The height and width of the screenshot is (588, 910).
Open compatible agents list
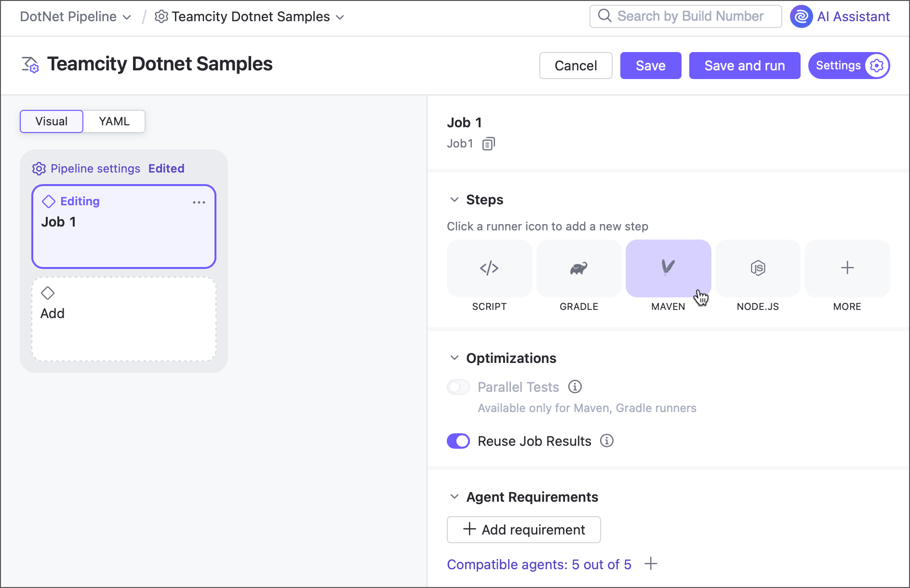point(539,564)
